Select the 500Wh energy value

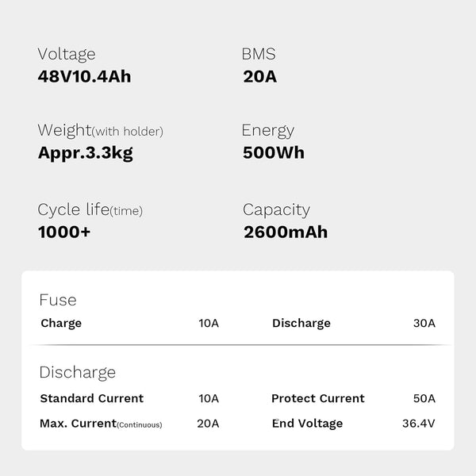pyautogui.click(x=274, y=152)
